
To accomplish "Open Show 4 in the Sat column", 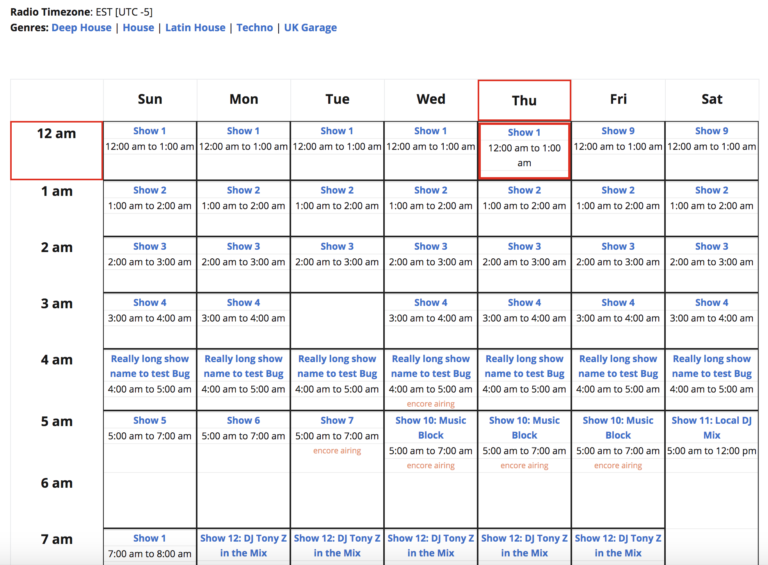I will pos(712,303).
